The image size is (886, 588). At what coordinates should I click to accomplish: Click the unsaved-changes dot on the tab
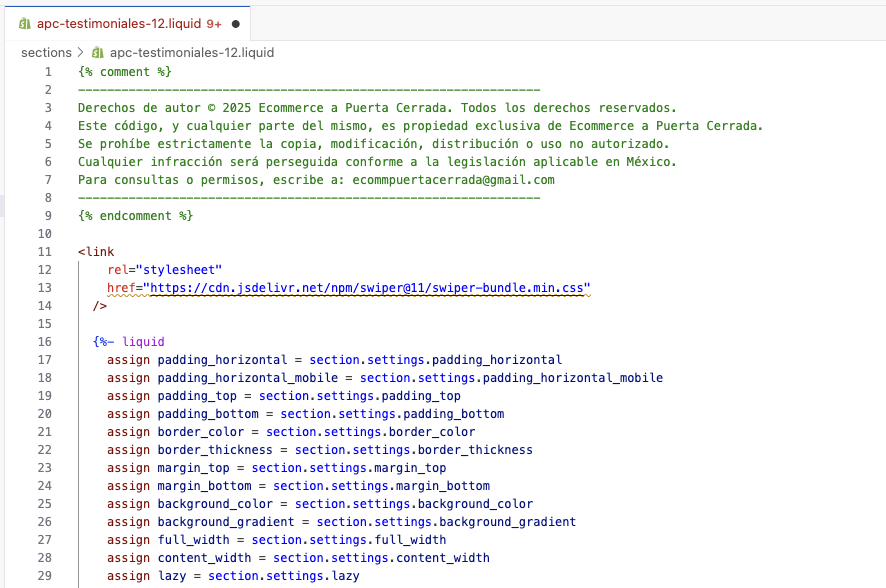coord(235,23)
